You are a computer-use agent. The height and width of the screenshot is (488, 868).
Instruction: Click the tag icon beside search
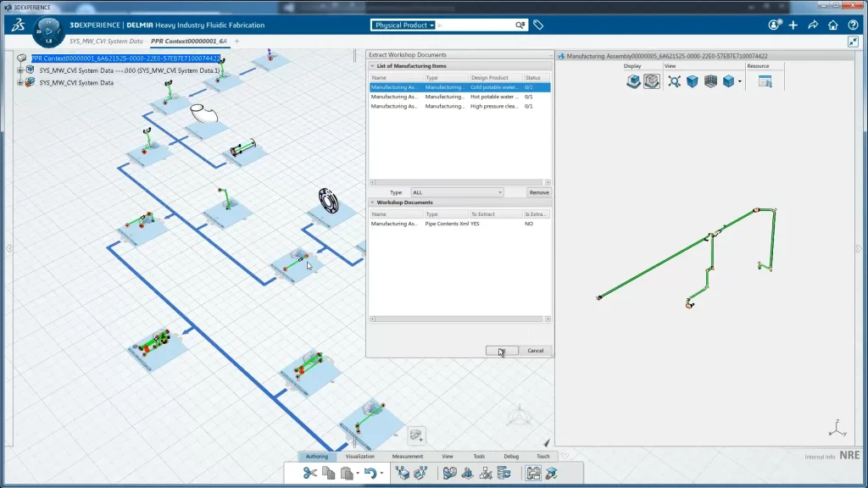click(x=538, y=25)
